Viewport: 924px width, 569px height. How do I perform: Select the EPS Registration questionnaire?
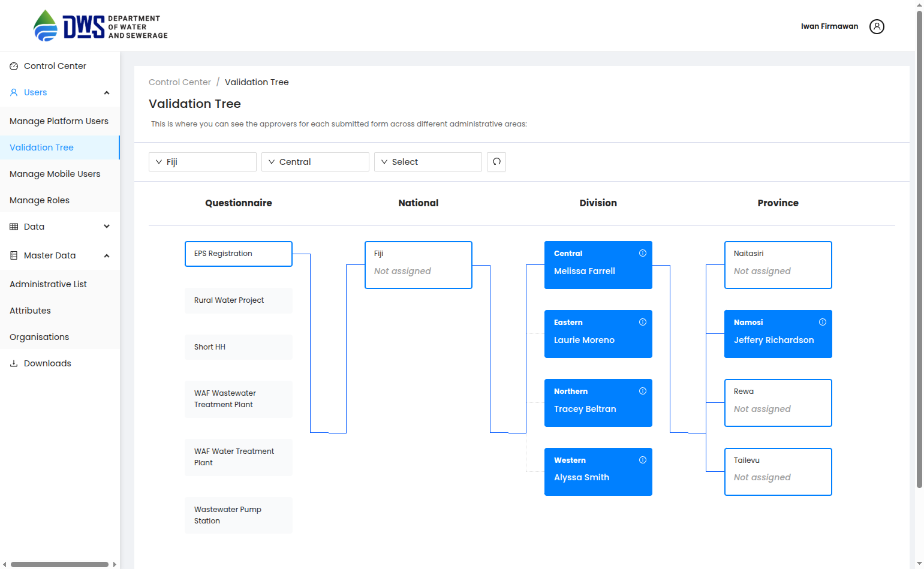239,254
